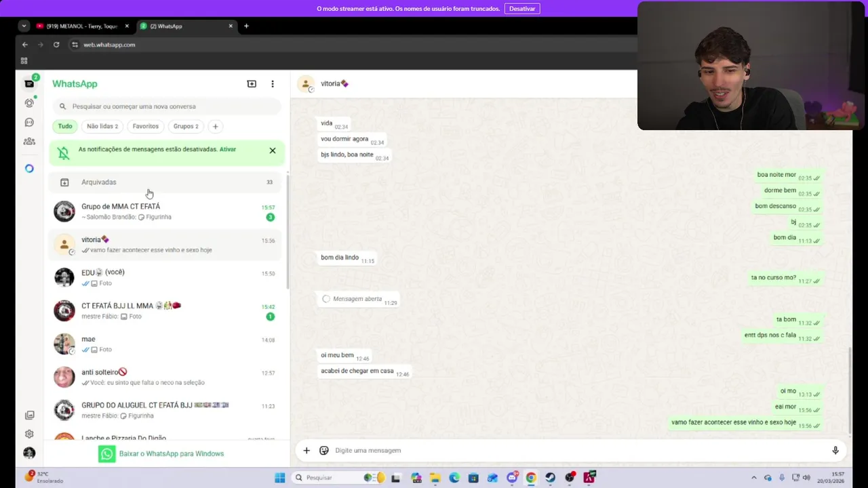Focus the Digite uma mensagem field
This screenshot has height=488, width=868.
coord(580,450)
